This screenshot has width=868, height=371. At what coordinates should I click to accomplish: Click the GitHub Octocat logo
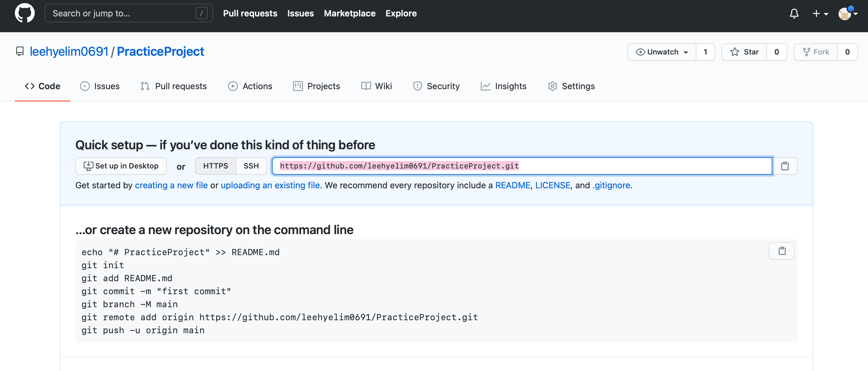(x=24, y=13)
